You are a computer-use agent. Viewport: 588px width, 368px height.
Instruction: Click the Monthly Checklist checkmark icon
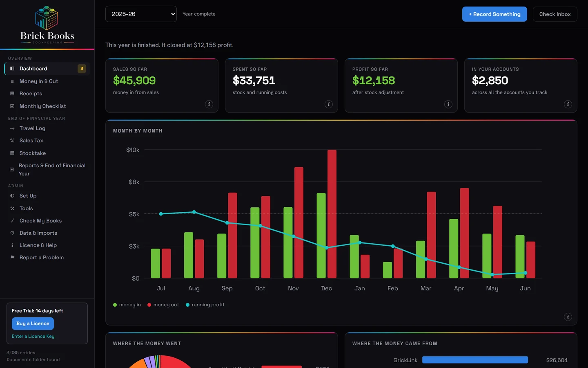tap(12, 106)
